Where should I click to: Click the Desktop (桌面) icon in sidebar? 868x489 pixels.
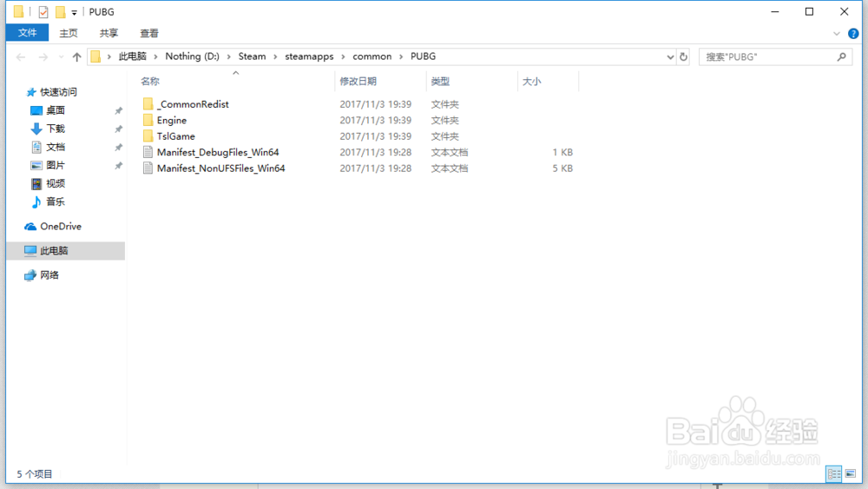(x=36, y=111)
